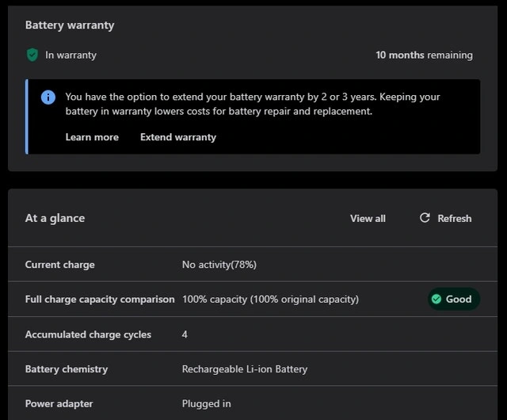Image resolution: width=507 pixels, height=420 pixels.
Task: Open the Learn more link
Action: pyautogui.click(x=92, y=137)
